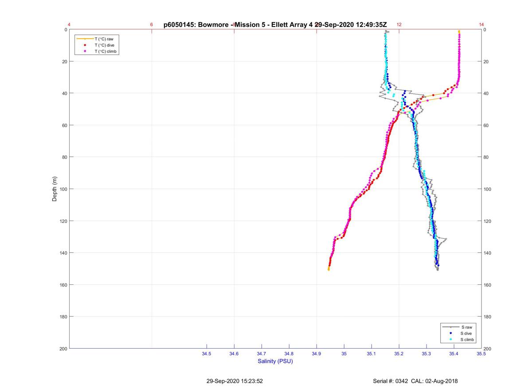This screenshot has height=392, width=532.
Task: Click depth tick 120 on the right-hand depth axis
Action: [488, 221]
